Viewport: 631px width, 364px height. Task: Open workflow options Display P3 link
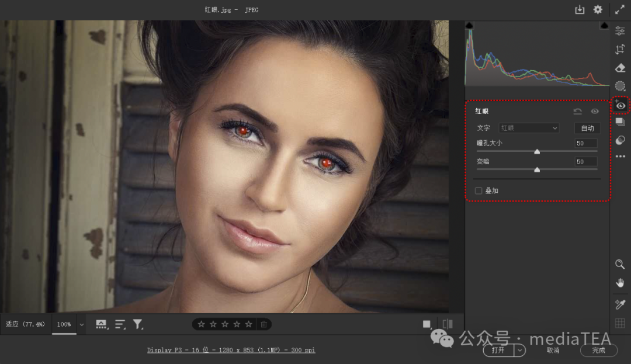click(231, 350)
